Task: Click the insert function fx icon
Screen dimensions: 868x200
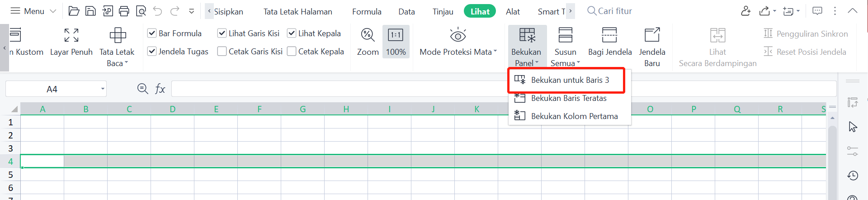Action: 160,89
